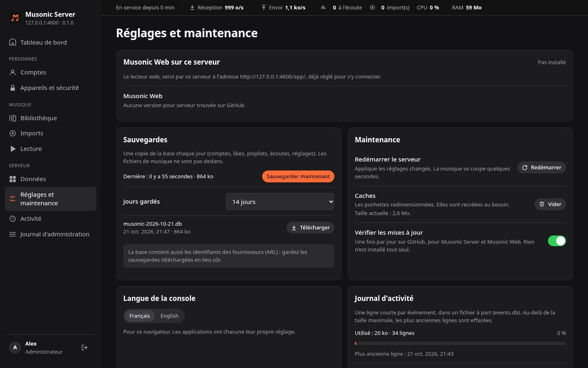The height and width of the screenshot is (368, 588).
Task: Click the Comptes person icon
Action: pyautogui.click(x=13, y=72)
